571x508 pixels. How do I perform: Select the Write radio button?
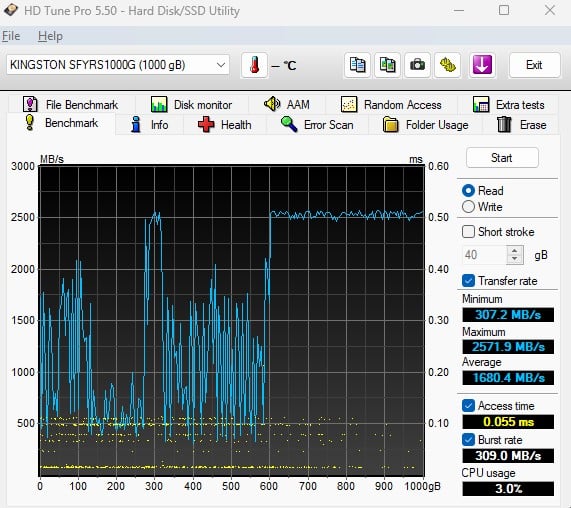coord(468,207)
